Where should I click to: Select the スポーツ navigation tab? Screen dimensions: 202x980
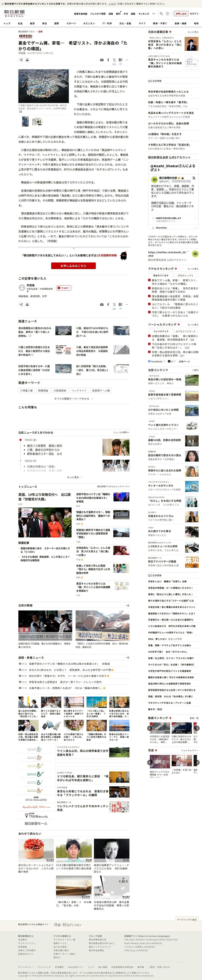coord(71,23)
